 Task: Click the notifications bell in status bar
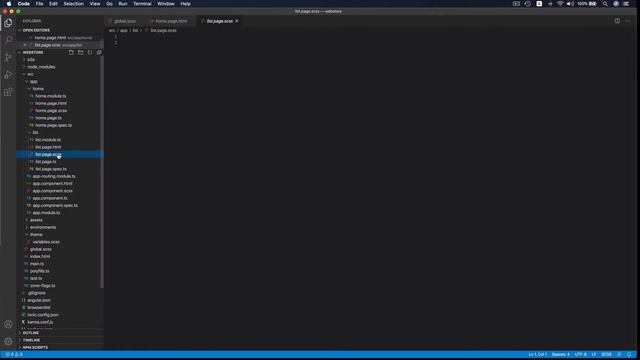pyautogui.click(x=629, y=354)
